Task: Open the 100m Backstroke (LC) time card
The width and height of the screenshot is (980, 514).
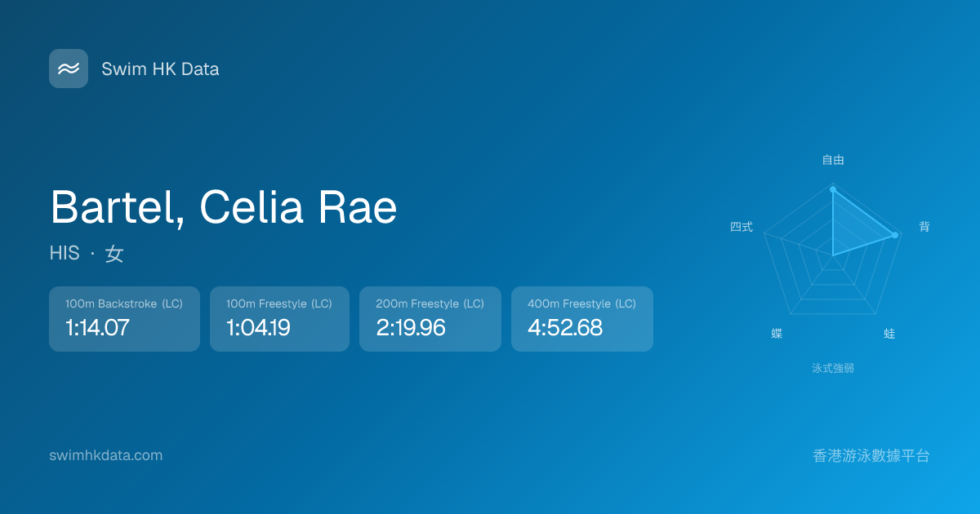Action: coord(124,319)
